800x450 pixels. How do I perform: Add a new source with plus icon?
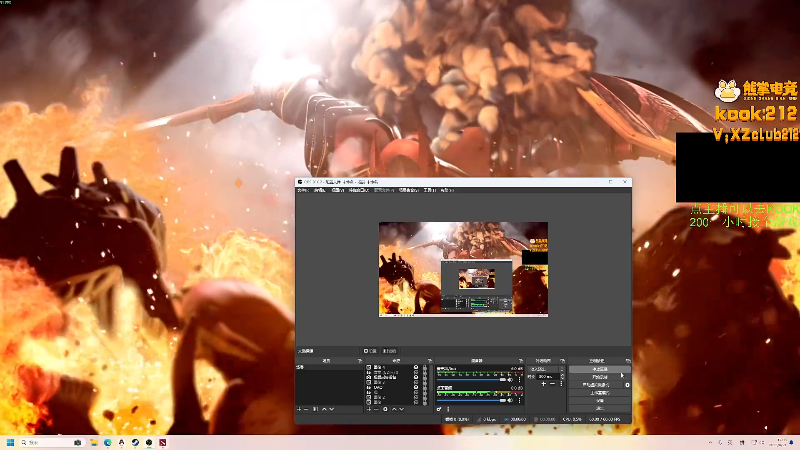point(369,409)
